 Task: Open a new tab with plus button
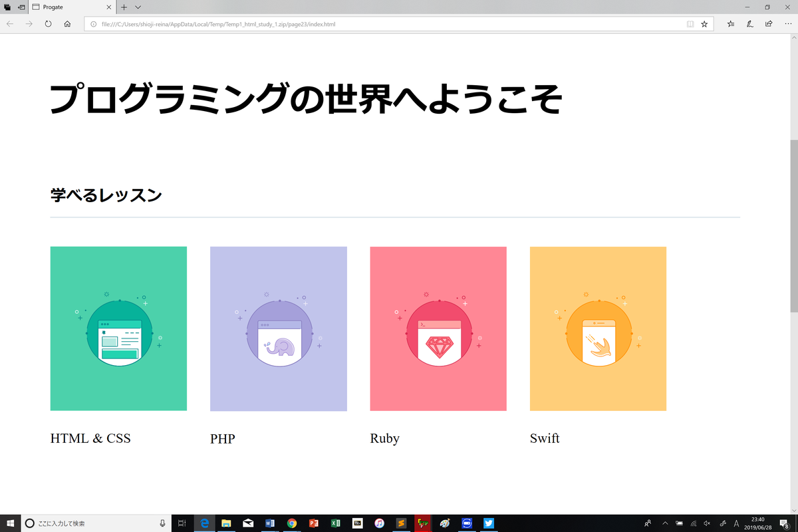pos(124,7)
